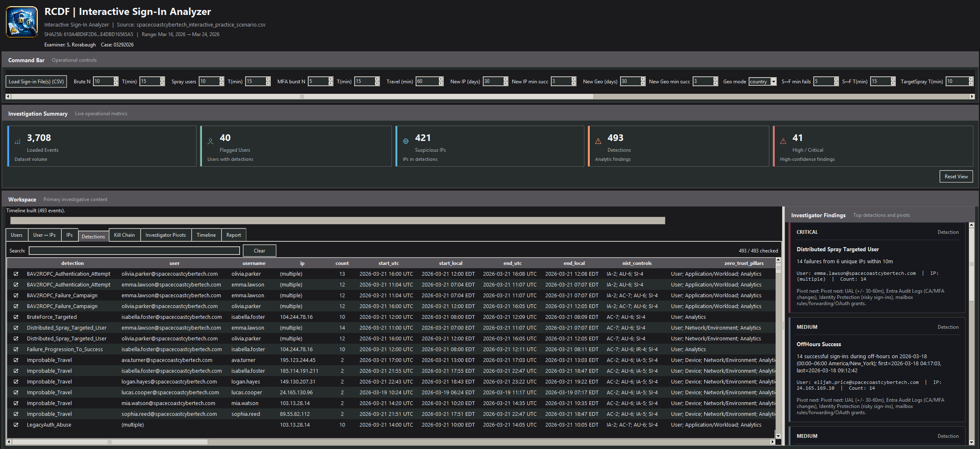Uncheck the LegacyAuth_Abuse detection row

click(x=16, y=425)
